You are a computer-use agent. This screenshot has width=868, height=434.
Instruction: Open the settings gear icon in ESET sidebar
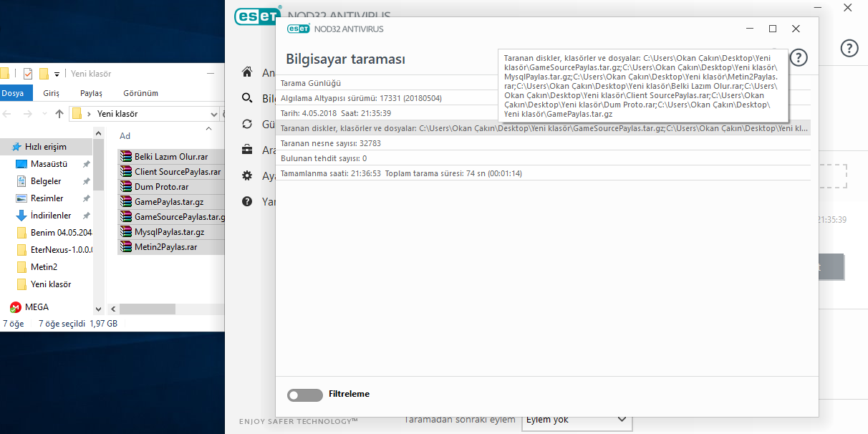pyautogui.click(x=247, y=175)
